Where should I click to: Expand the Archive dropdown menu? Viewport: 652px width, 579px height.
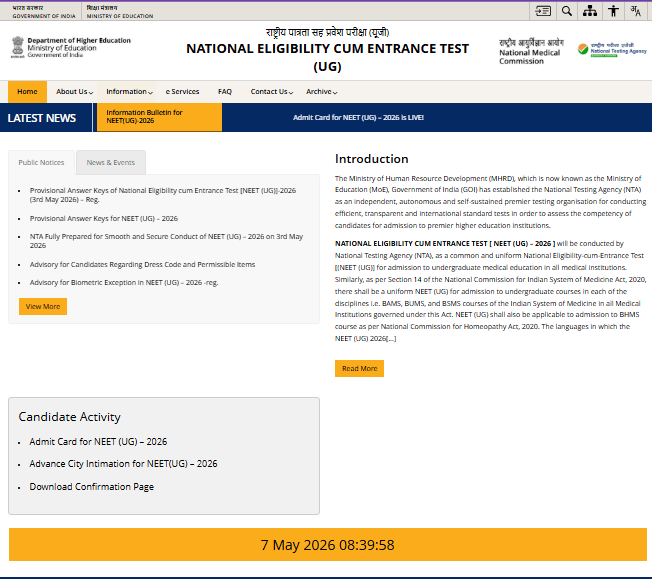tap(321, 92)
